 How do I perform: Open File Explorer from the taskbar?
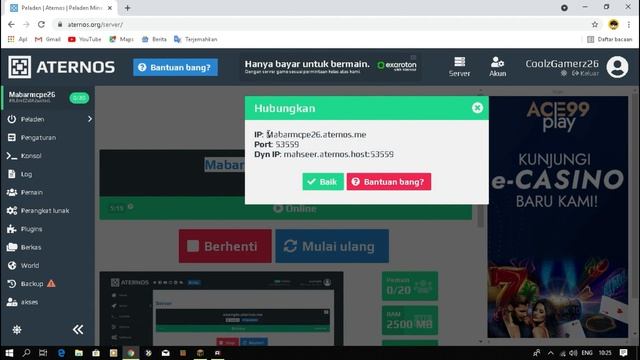tap(79, 353)
